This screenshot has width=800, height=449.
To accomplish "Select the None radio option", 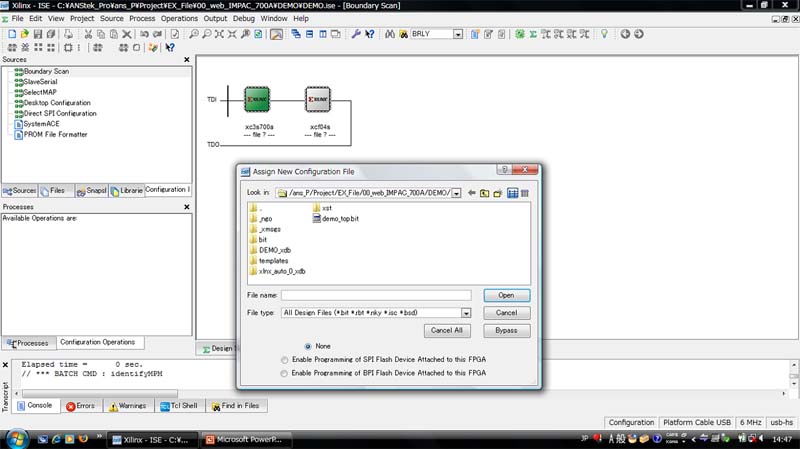I will point(308,346).
